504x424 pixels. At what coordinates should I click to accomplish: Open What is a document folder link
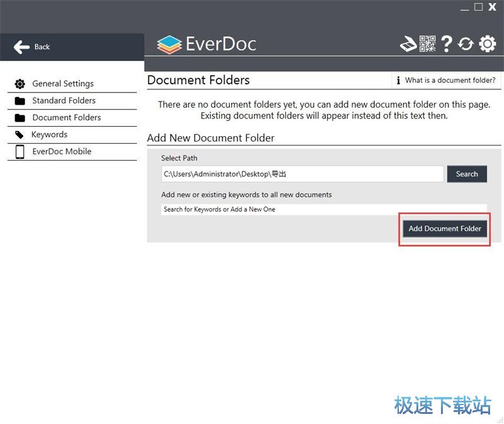pyautogui.click(x=446, y=80)
